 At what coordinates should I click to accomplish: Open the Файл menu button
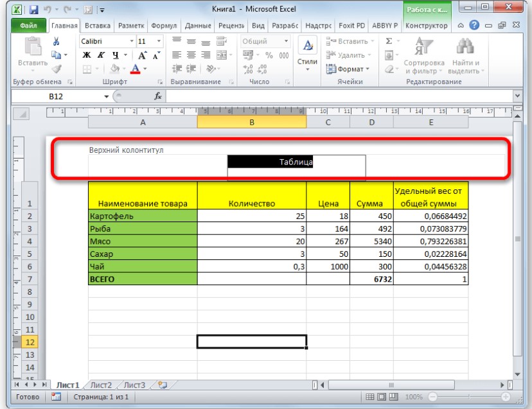(28, 26)
